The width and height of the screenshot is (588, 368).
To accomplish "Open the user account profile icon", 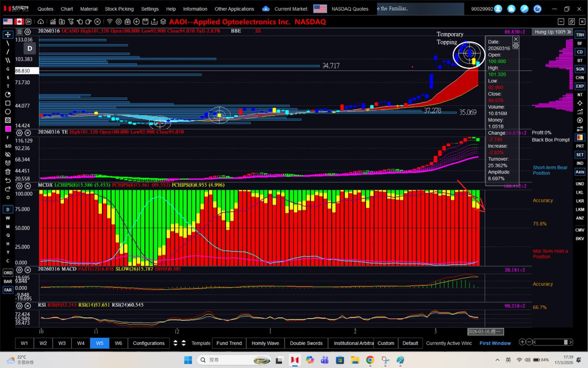I will click(498, 9).
